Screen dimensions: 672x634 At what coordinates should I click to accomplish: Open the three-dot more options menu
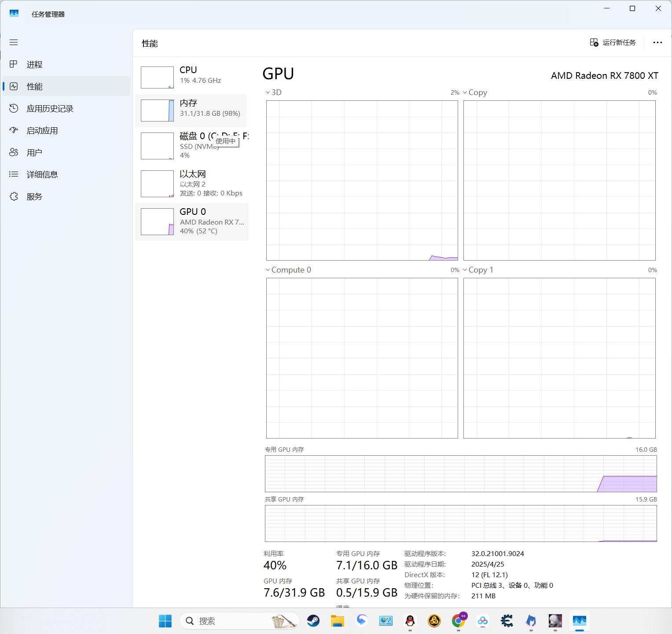click(x=657, y=42)
